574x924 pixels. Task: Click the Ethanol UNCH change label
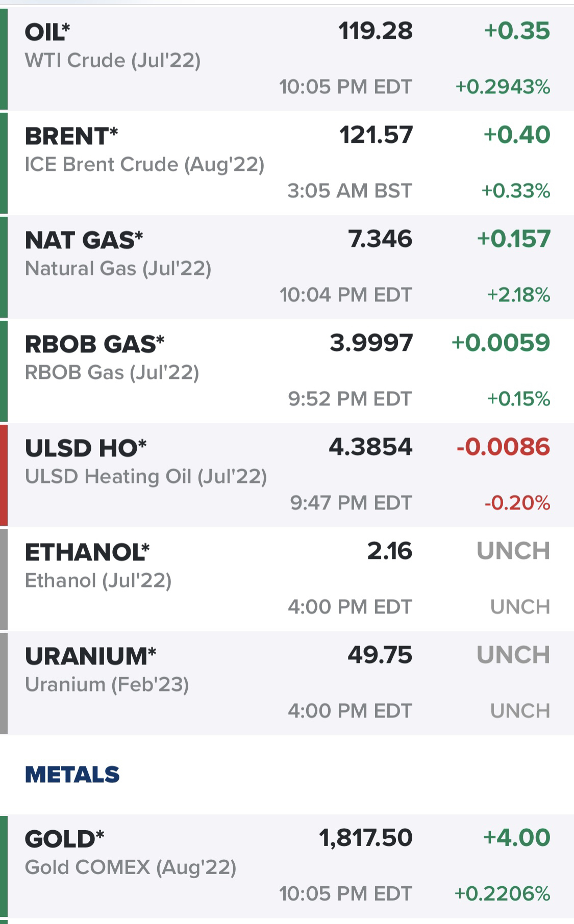pyautogui.click(x=513, y=551)
